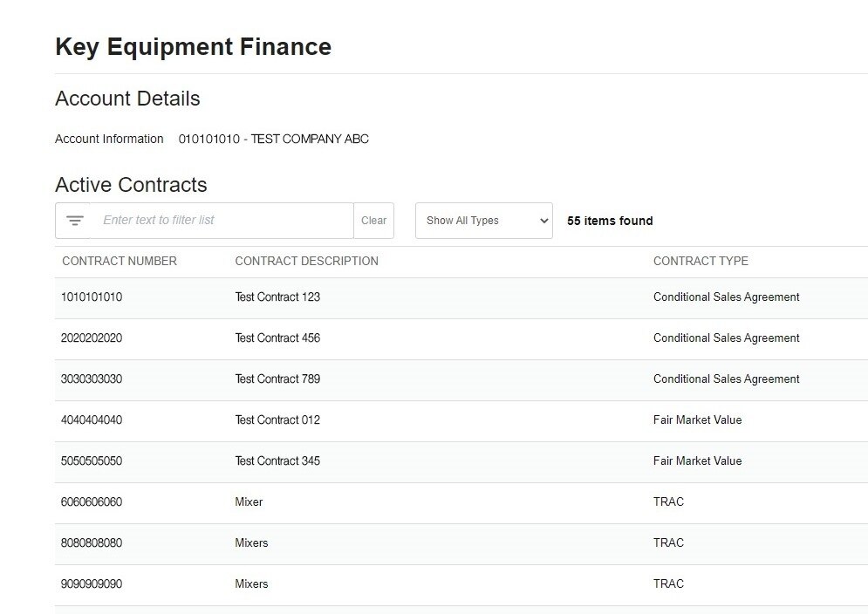Open contract number 5050505050
The height and width of the screenshot is (614, 868).
click(x=92, y=461)
